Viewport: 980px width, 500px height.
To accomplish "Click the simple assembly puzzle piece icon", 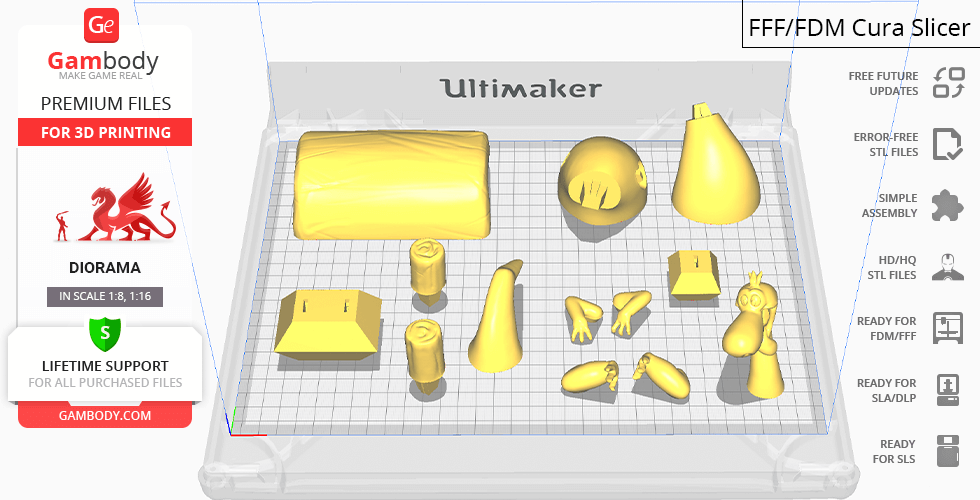I will click(x=947, y=206).
